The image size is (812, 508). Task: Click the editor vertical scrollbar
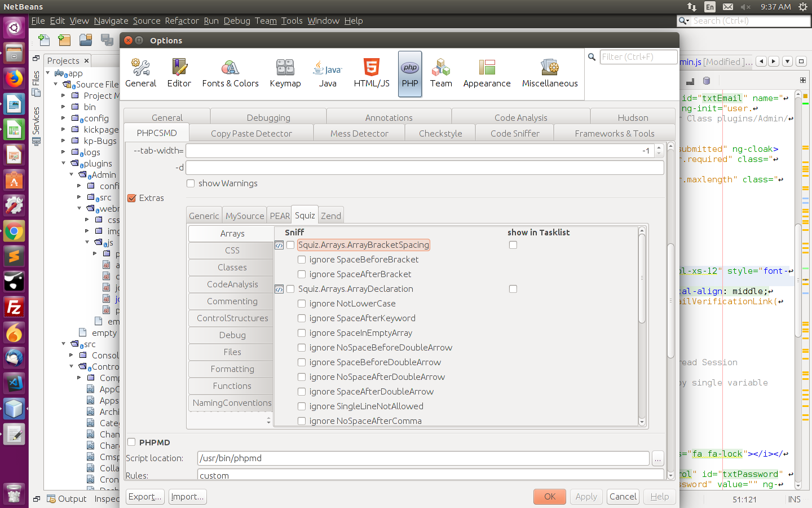(798, 281)
